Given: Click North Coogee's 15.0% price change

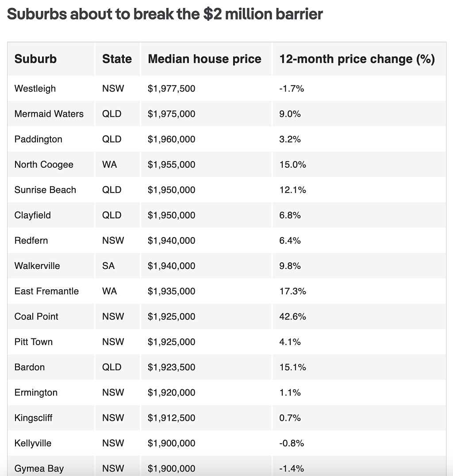Looking at the screenshot, I should (x=292, y=165).
